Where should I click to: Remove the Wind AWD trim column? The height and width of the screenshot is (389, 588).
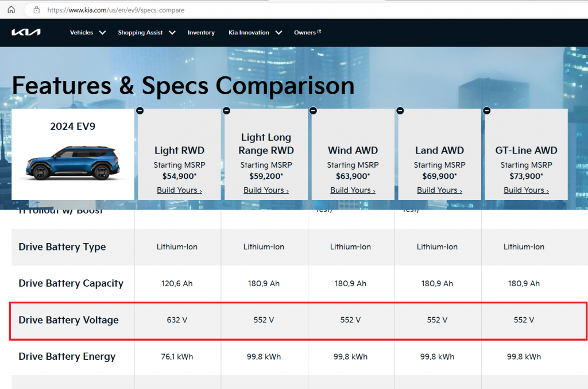[x=313, y=111]
